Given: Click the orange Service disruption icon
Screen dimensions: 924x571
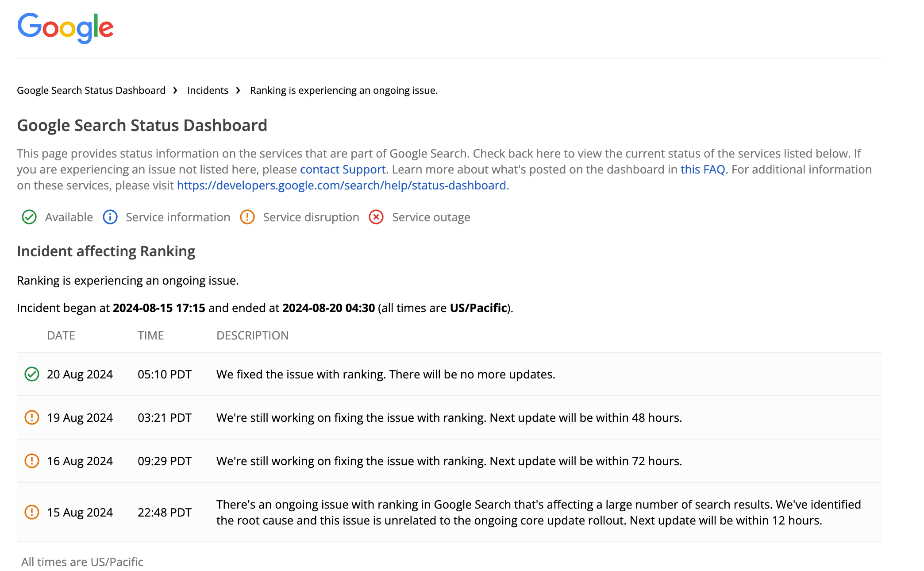Looking at the screenshot, I should pos(247,217).
